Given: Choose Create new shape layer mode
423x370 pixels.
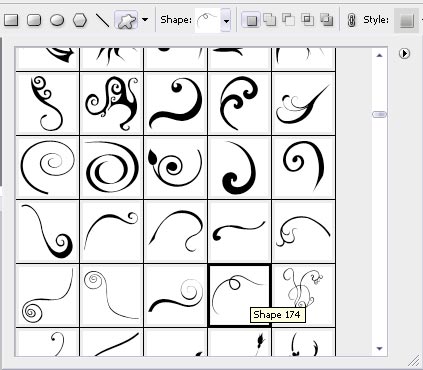Looking at the screenshot, I should tap(251, 20).
